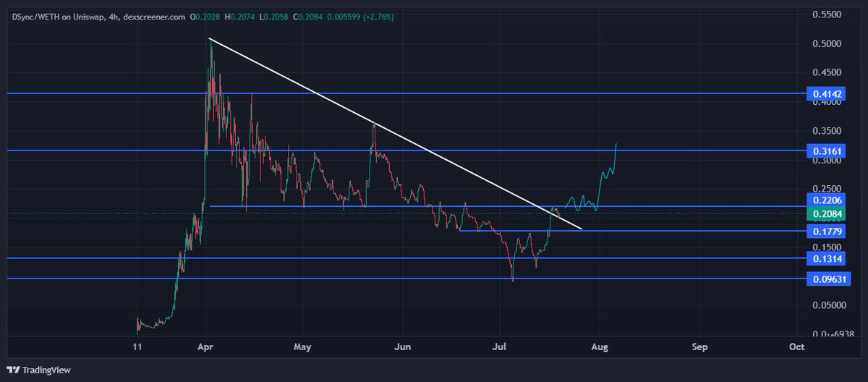This screenshot has height=382, width=868.
Task: Click the 0.3500 price axis value
Action: coord(827,131)
